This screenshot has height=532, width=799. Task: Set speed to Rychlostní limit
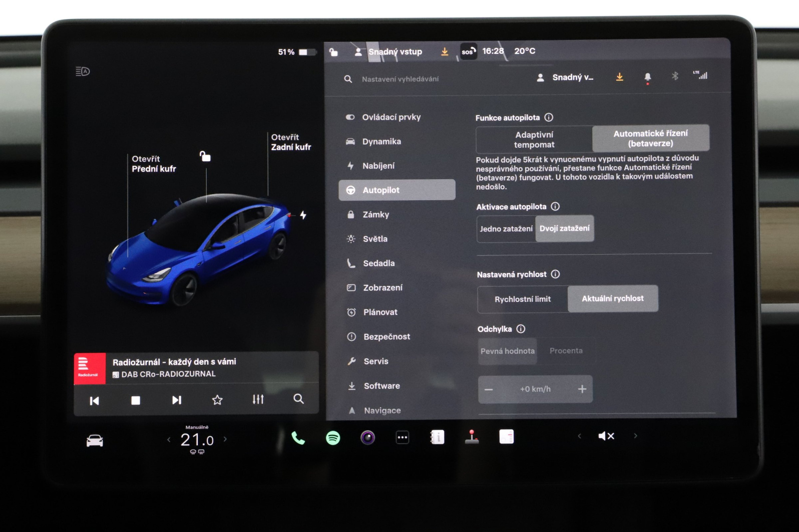tap(523, 299)
